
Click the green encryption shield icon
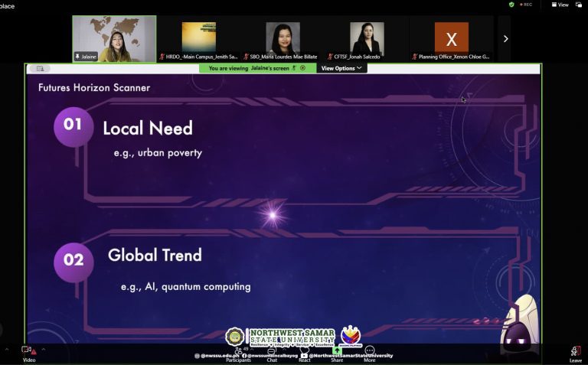[511, 5]
